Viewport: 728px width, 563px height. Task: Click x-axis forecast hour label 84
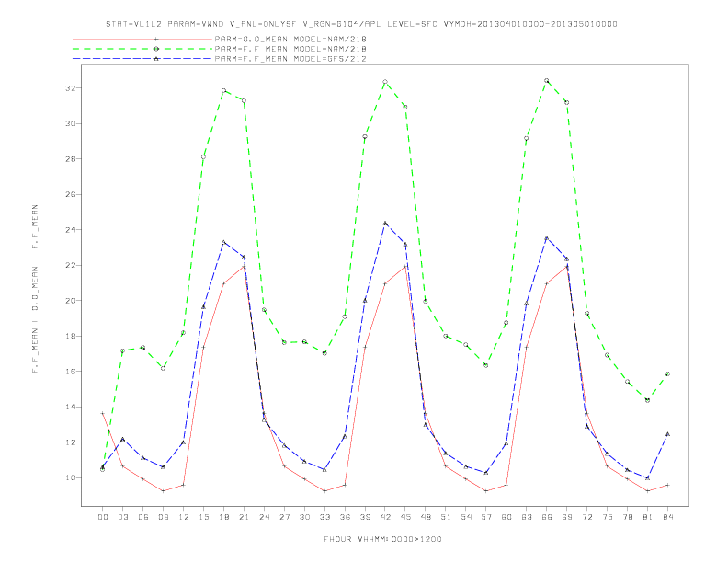(667, 517)
